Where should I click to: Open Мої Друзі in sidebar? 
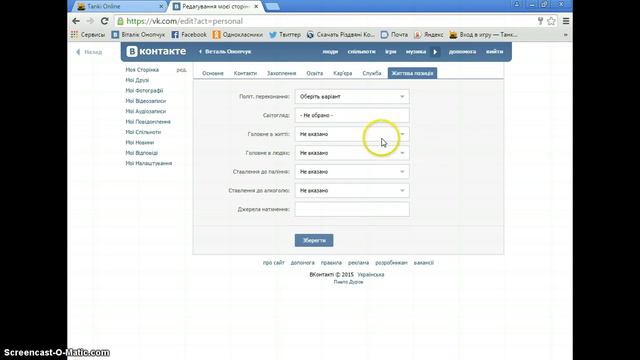[137, 80]
